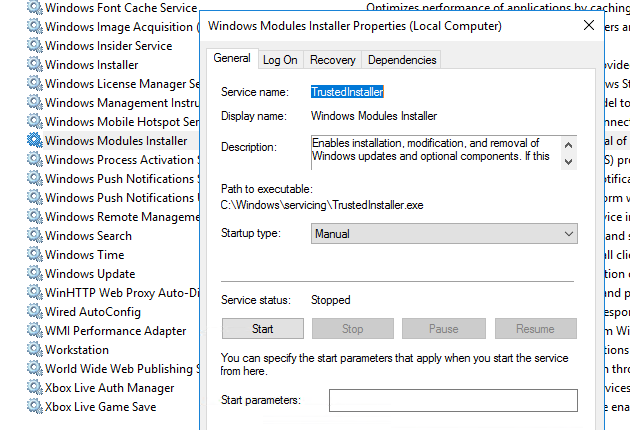Select Windows Font Cache Service in list
630x430 pixels.
pyautogui.click(x=121, y=7)
